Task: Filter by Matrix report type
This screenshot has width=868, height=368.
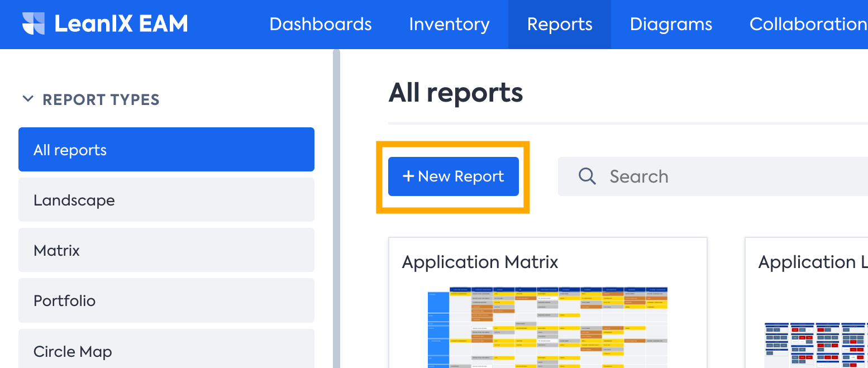Action: click(166, 250)
